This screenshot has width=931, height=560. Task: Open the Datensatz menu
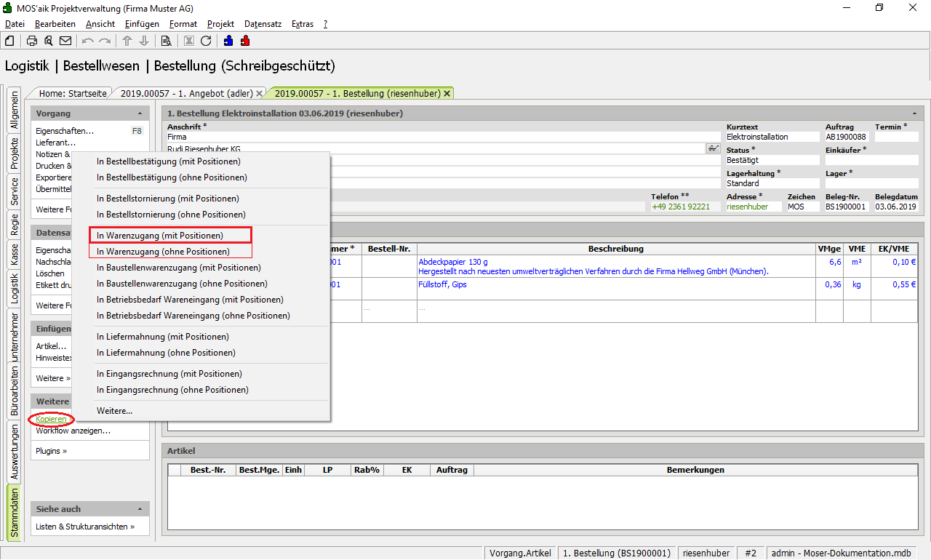[263, 24]
